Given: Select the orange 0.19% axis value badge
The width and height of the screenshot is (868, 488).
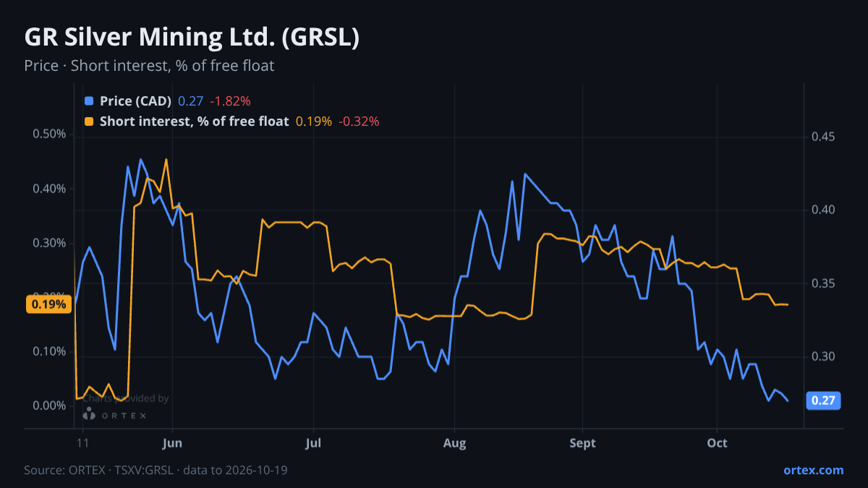Looking at the screenshot, I should point(49,304).
